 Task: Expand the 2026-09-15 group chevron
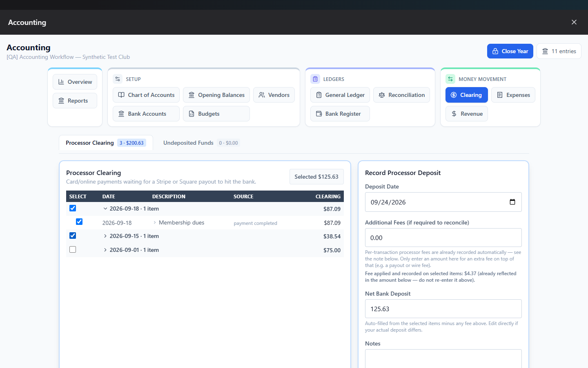point(105,236)
